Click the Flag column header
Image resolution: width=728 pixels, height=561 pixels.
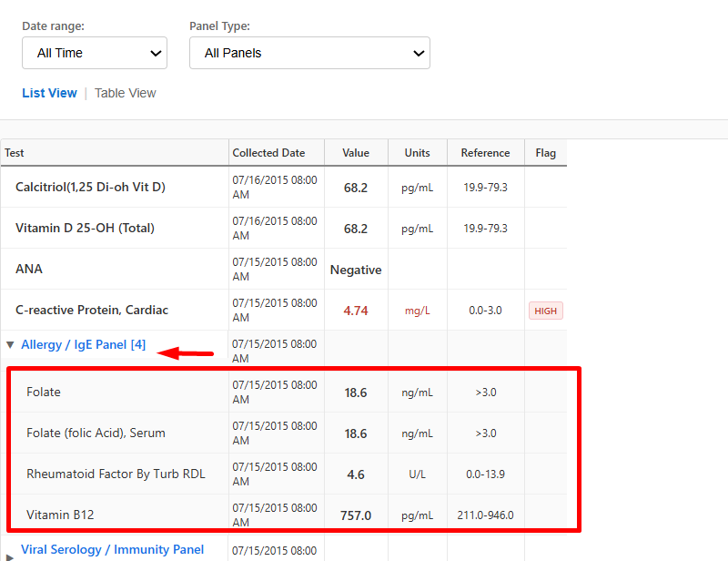pyautogui.click(x=545, y=153)
